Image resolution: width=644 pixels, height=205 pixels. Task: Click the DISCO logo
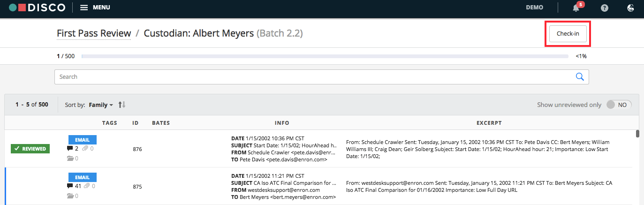tap(37, 8)
